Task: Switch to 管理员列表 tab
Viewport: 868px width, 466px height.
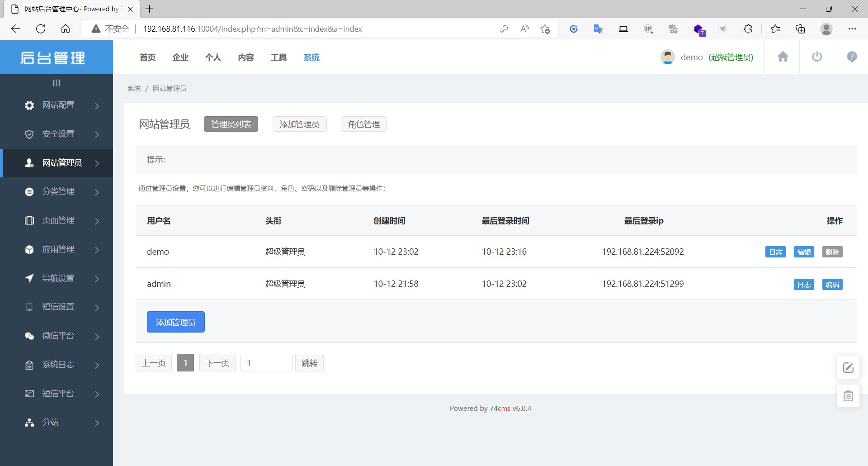Action: pos(231,124)
